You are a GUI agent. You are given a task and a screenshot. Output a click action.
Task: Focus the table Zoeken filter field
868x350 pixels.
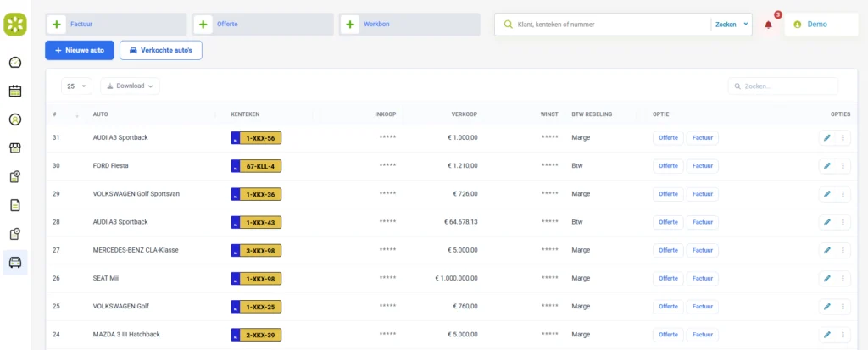click(x=782, y=86)
